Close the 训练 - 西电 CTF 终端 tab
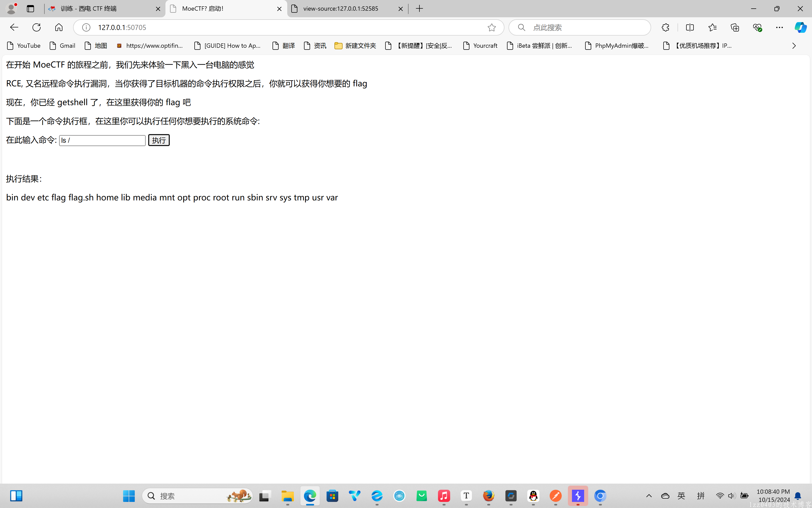The width and height of the screenshot is (812, 508). pyautogui.click(x=158, y=9)
